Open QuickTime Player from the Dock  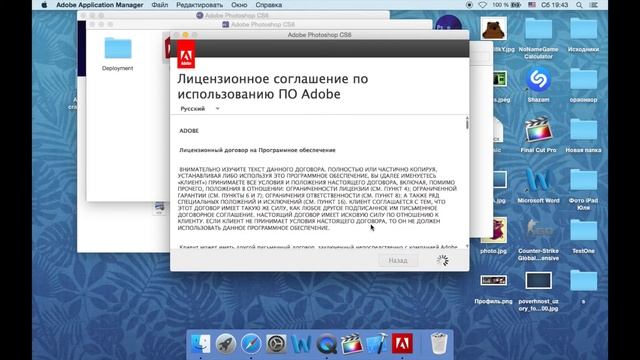coord(327,344)
